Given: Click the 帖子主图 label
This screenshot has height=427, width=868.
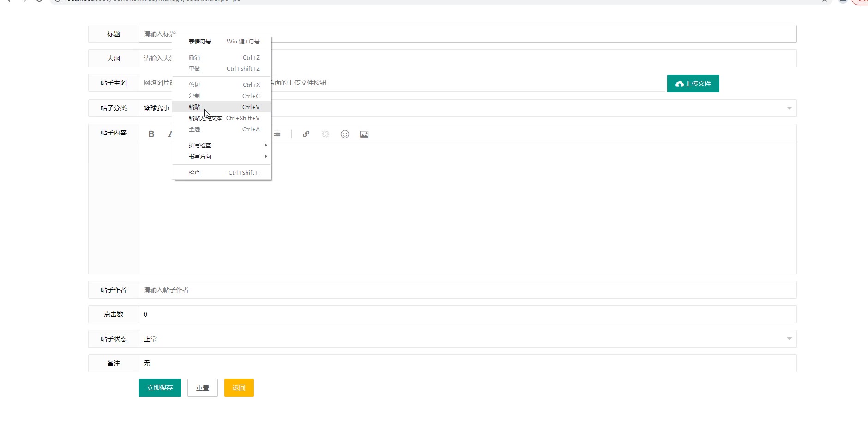Looking at the screenshot, I should (x=114, y=83).
